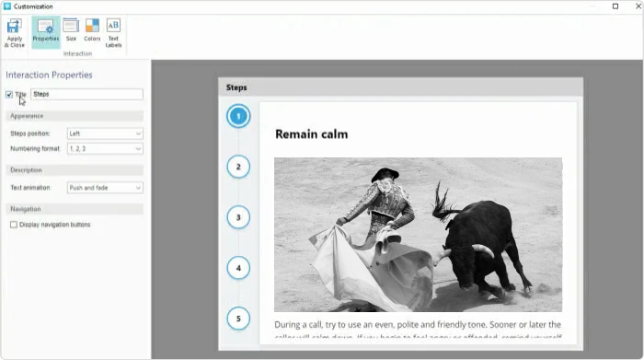The width and height of the screenshot is (644, 360).
Task: Click the Interaction Properties heading
Action: [49, 75]
